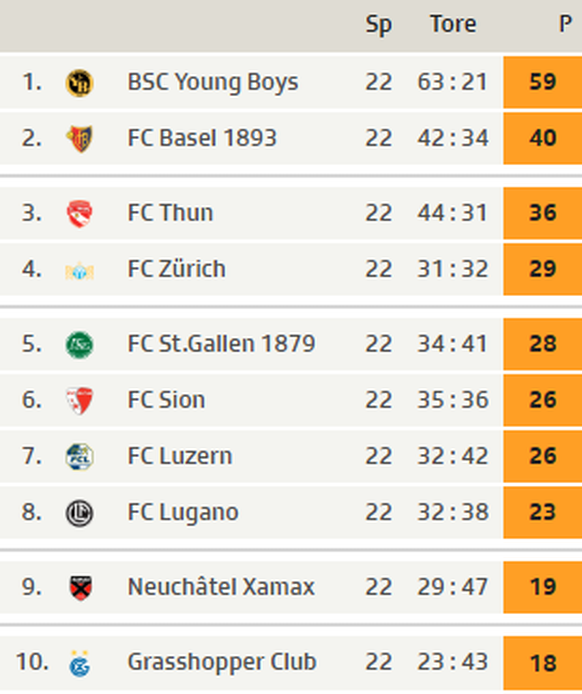Select the Neuchâtel Xamax team name
This screenshot has height=694, width=582.
click(221, 587)
